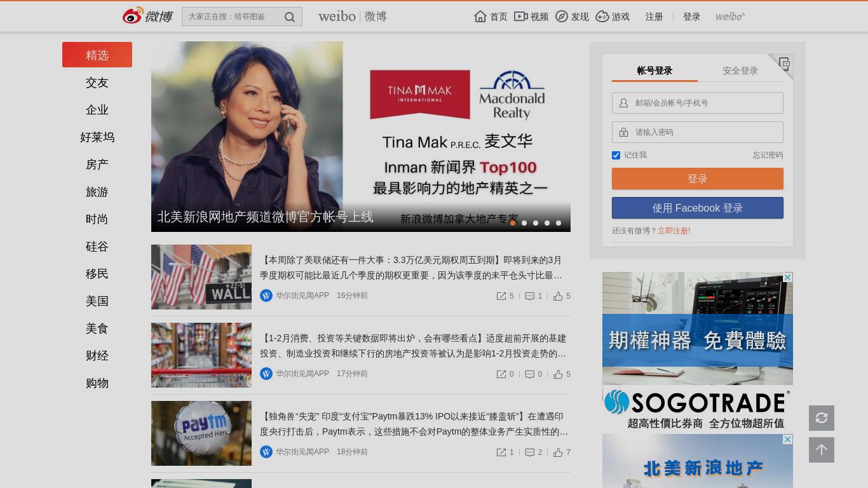Focus the 邮箱/会员帐号/手机号 field
This screenshot has width=868, height=488.
point(698,103)
